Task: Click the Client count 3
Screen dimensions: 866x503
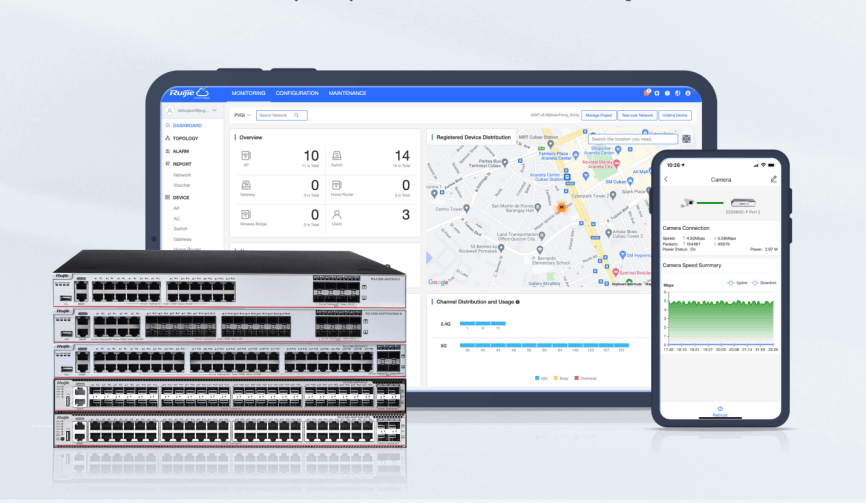Action: [x=406, y=215]
